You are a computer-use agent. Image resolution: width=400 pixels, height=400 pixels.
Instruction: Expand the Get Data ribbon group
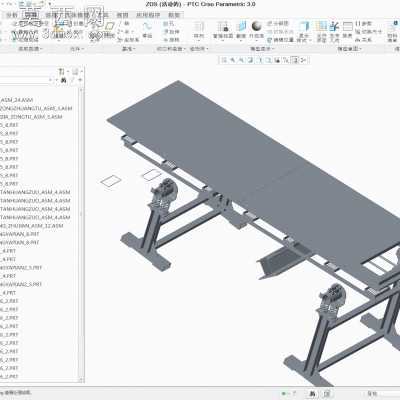pyautogui.click(x=30, y=49)
